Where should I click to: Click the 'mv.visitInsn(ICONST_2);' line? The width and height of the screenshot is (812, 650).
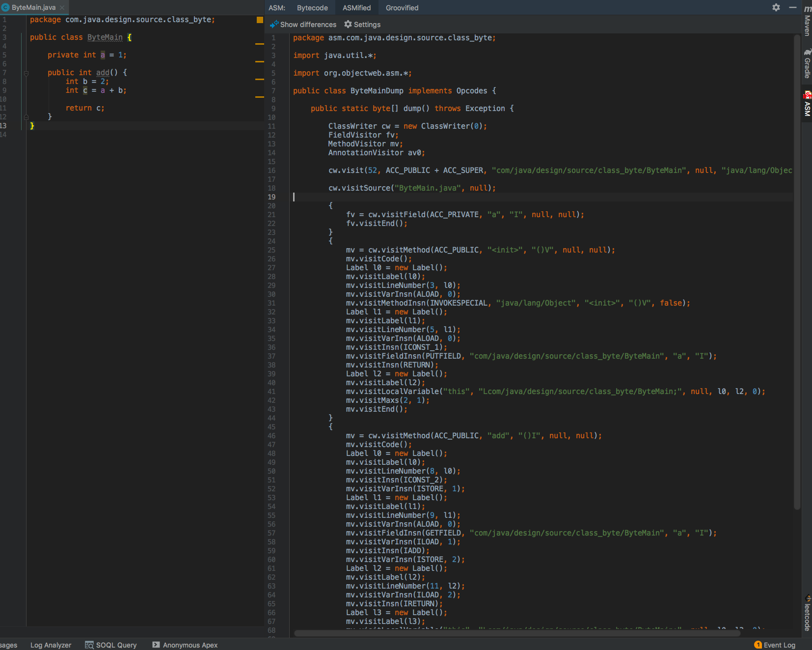click(x=397, y=480)
